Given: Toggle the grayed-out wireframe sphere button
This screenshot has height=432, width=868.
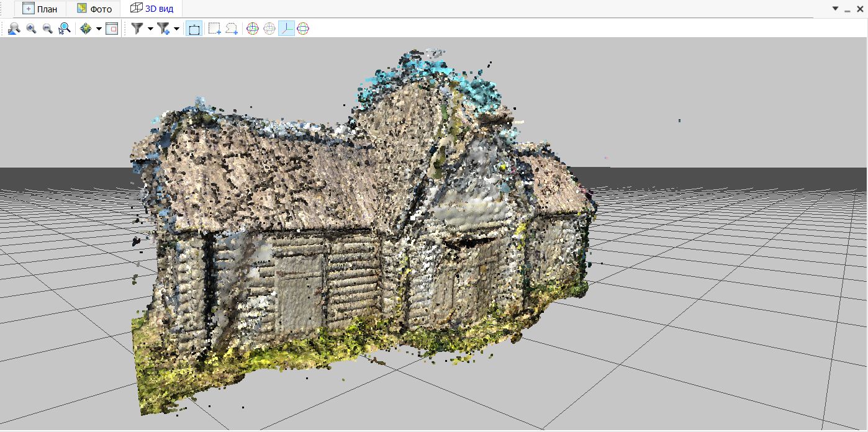Looking at the screenshot, I should click(269, 29).
